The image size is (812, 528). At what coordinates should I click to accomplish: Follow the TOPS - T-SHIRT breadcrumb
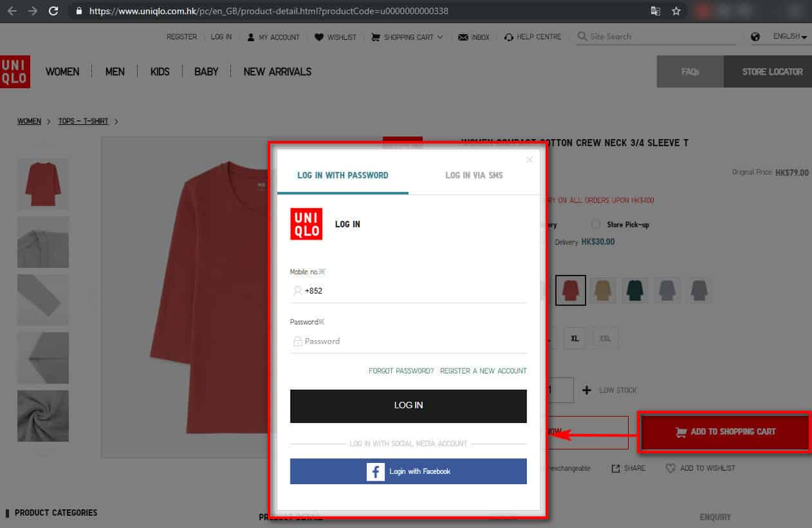pos(83,121)
